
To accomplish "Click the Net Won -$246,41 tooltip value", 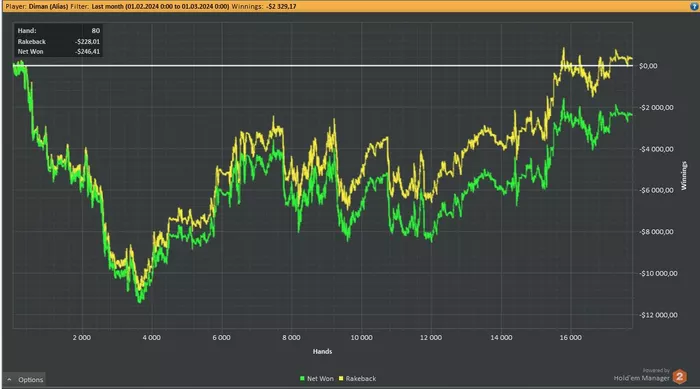I will (88, 52).
